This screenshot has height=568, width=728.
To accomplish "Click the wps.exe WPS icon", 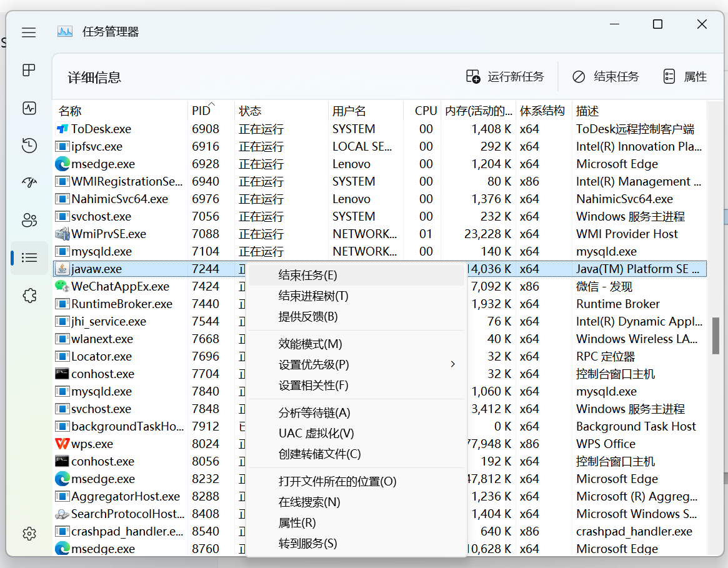I will pyautogui.click(x=62, y=444).
